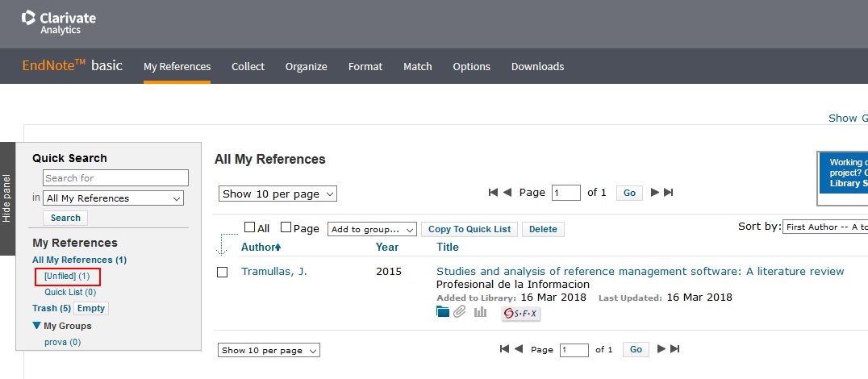
Task: Open the Collect tab
Action: (x=248, y=66)
